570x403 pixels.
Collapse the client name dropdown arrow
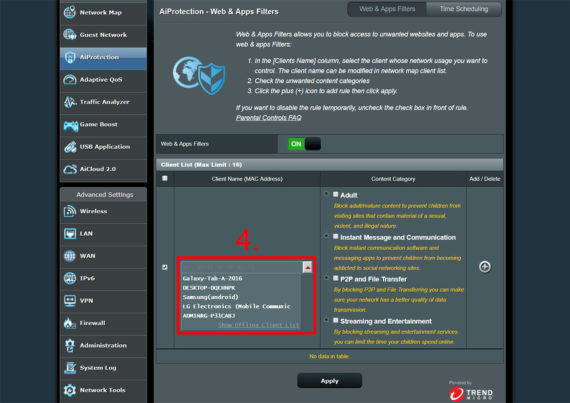click(x=307, y=267)
